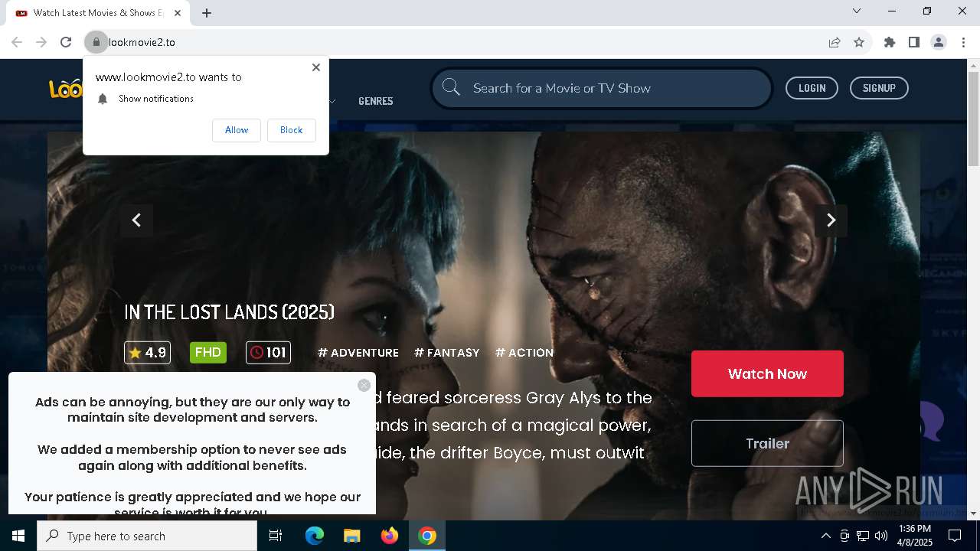Select the # ADVENTURE genre tag
The height and width of the screenshot is (551, 980).
(358, 353)
